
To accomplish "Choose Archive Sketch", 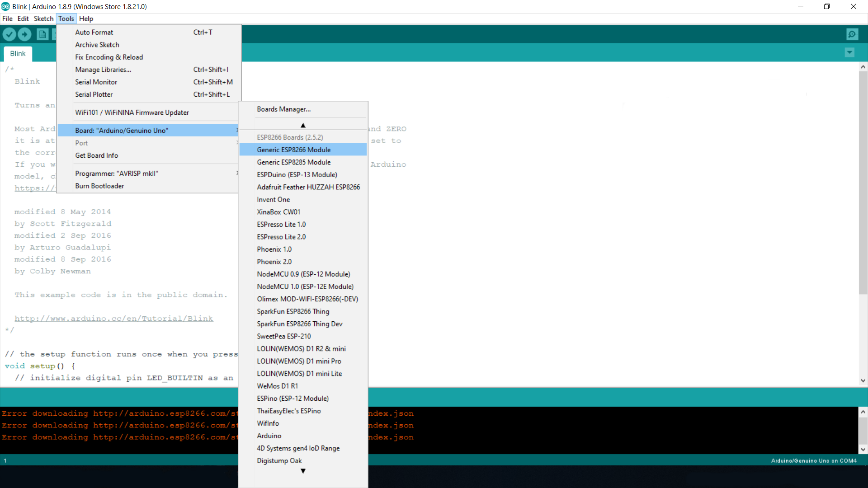I will [149, 45].
